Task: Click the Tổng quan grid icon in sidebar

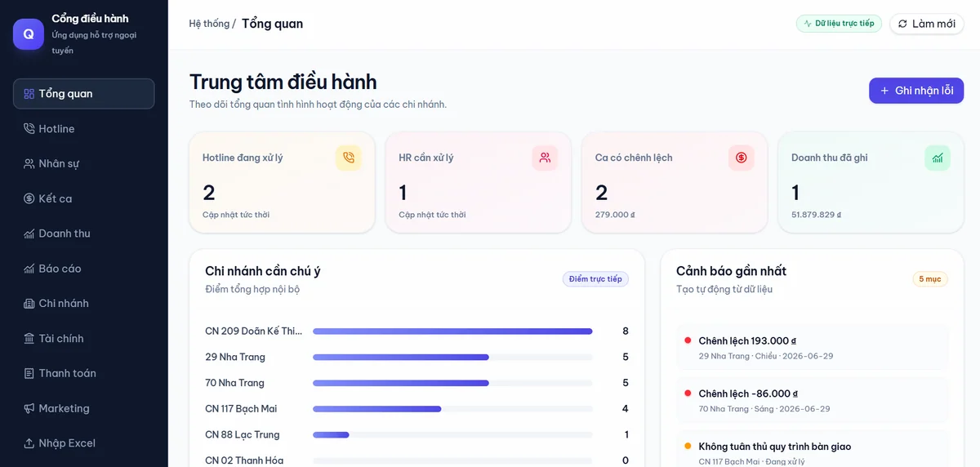Action: pos(29,94)
